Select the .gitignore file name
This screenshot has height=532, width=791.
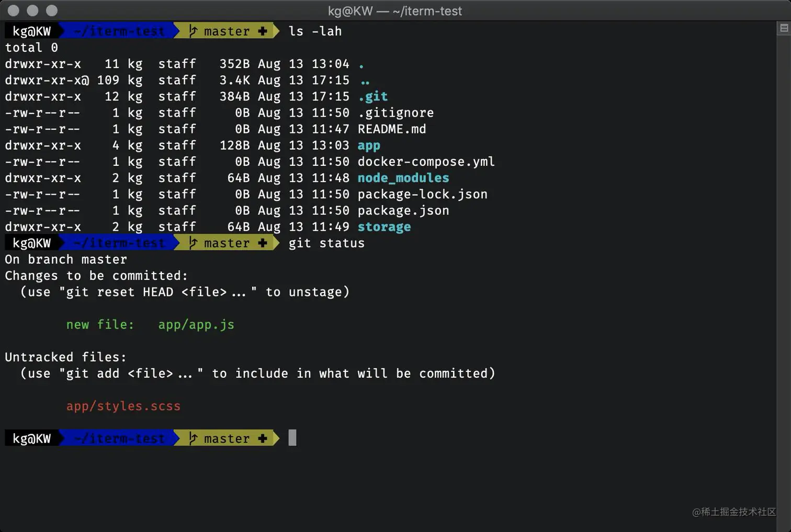(395, 113)
